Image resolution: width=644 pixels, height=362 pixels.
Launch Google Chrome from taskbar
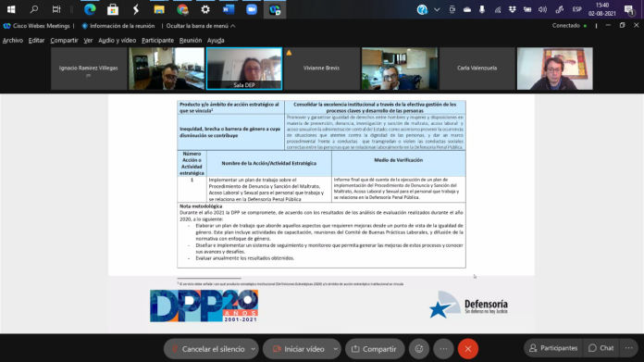182,9
